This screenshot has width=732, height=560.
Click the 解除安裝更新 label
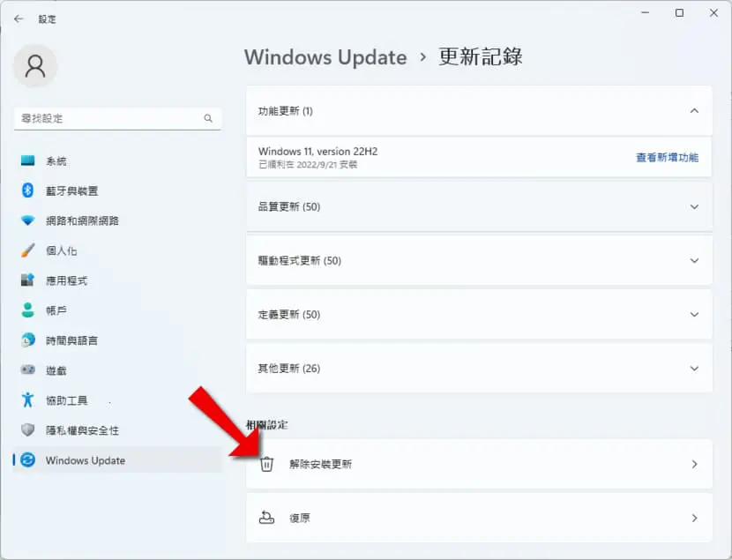click(x=320, y=464)
